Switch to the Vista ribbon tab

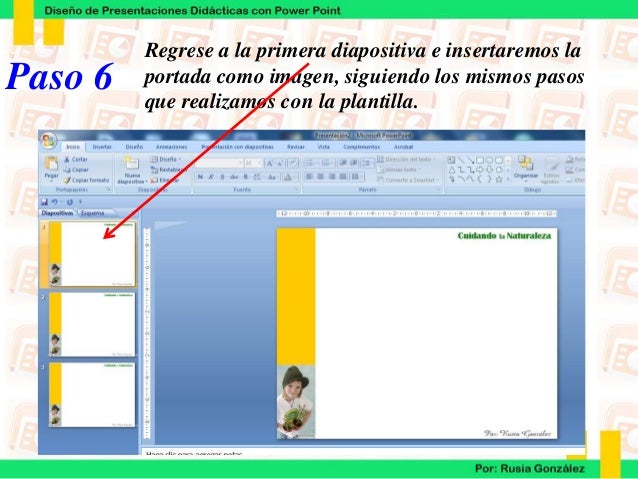click(323, 147)
